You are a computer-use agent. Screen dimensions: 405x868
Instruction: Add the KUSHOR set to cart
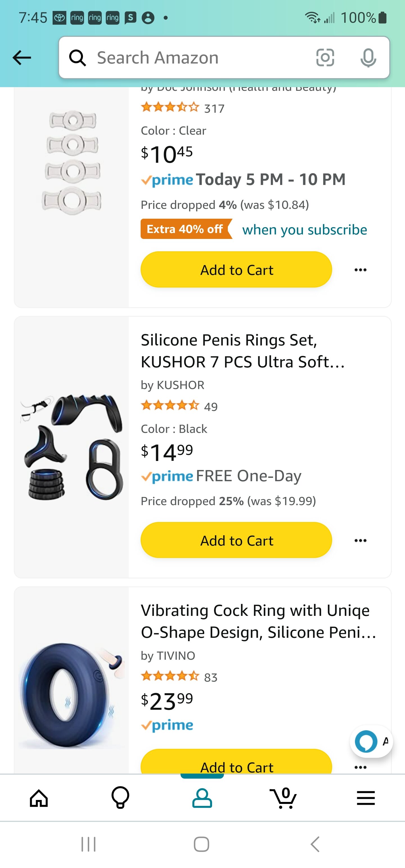(x=236, y=540)
